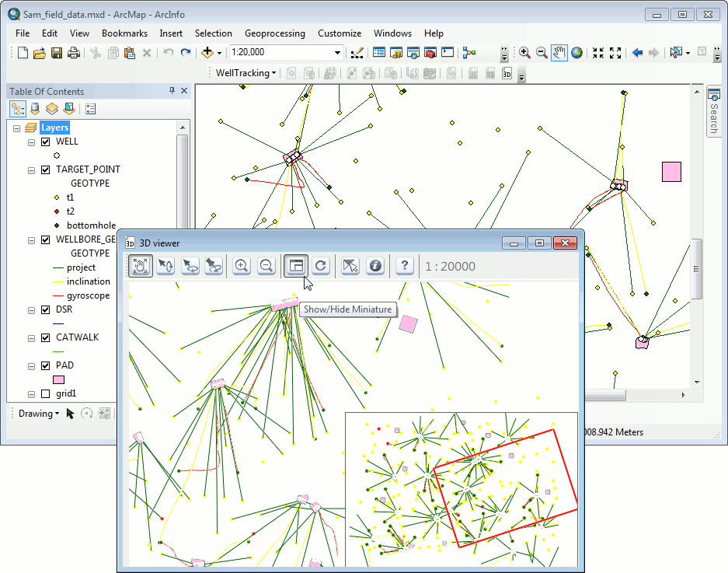Image resolution: width=728 pixels, height=573 pixels.
Task: Open a map document with the folder icon
Action: pyautogui.click(x=40, y=53)
